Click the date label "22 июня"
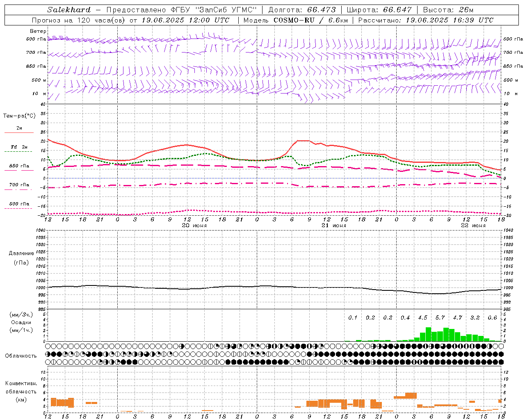 [x=473, y=226]
